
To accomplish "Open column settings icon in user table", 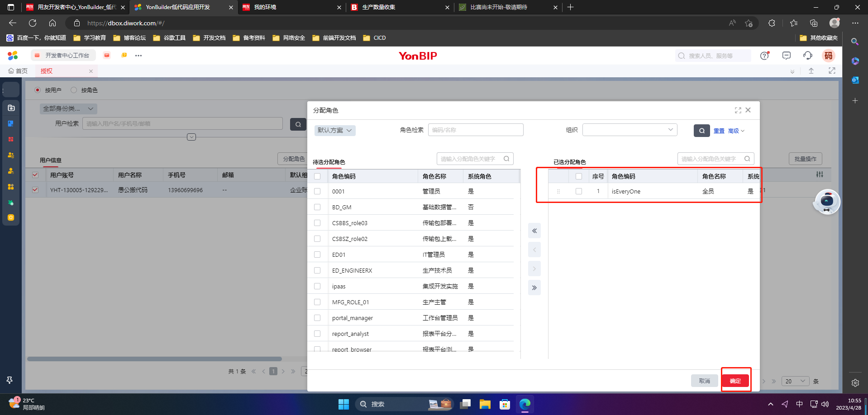I will 820,174.
